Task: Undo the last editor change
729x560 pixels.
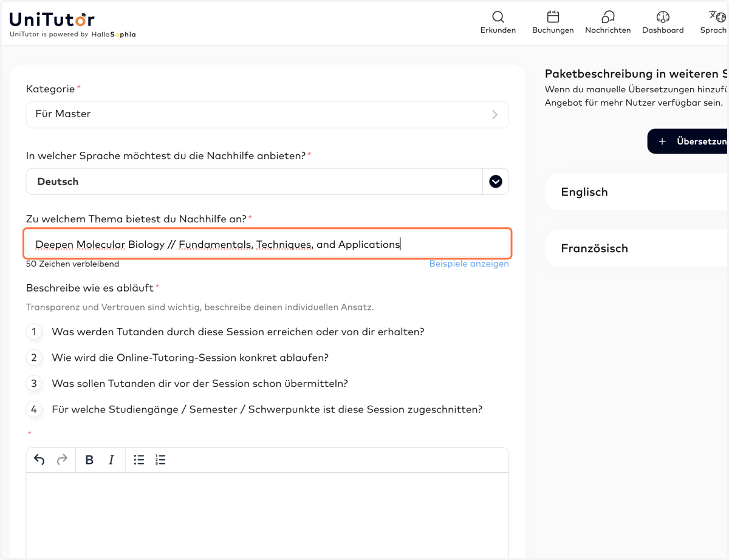Action: click(x=39, y=460)
